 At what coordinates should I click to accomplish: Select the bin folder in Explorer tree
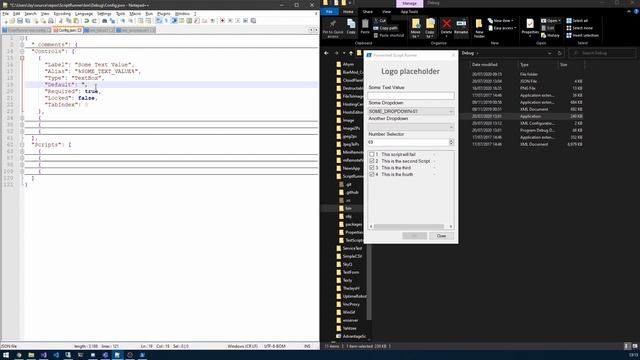[x=348, y=208]
